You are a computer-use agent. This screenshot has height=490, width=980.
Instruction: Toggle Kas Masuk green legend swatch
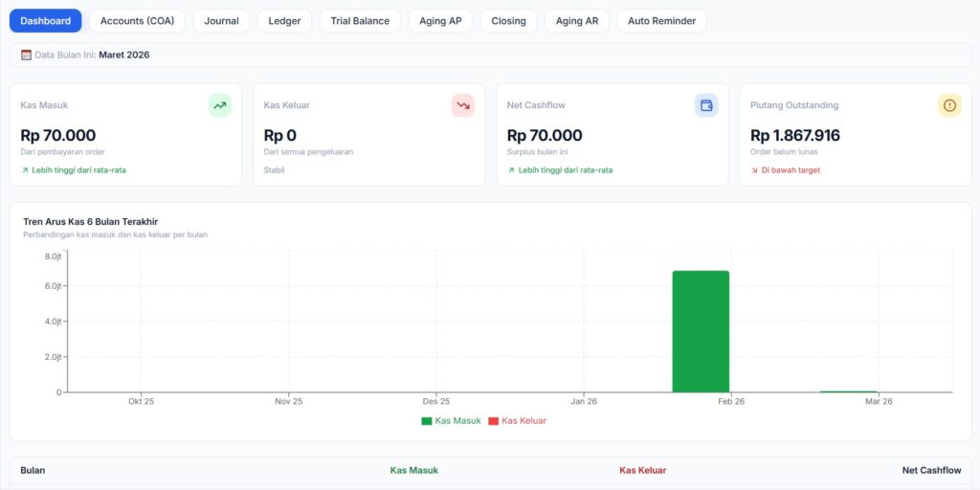click(426, 421)
